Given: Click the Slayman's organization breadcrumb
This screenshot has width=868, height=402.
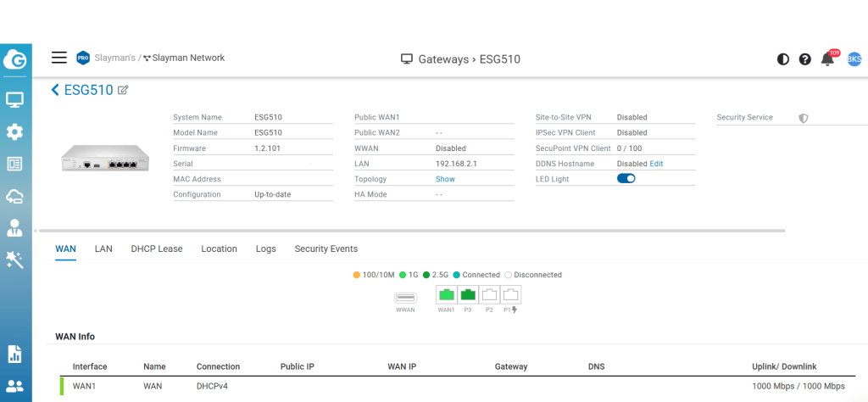Looking at the screenshot, I should tap(115, 58).
